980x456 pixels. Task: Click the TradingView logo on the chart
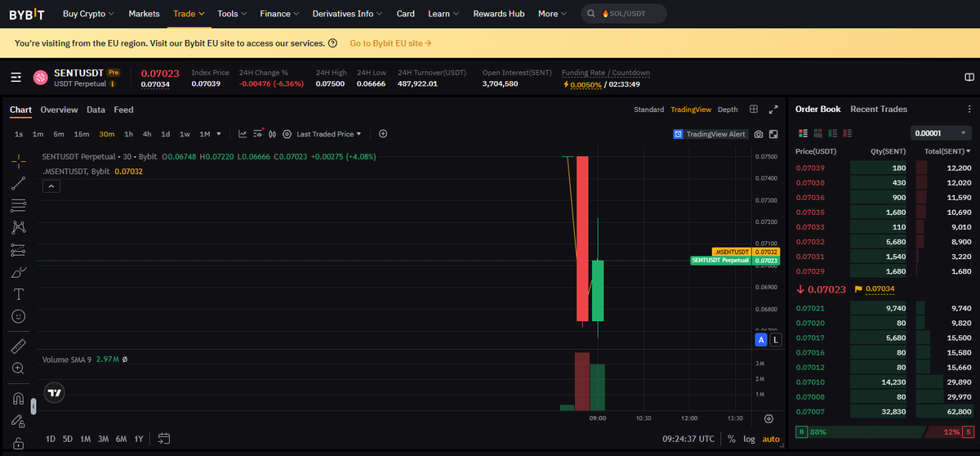(x=55, y=392)
